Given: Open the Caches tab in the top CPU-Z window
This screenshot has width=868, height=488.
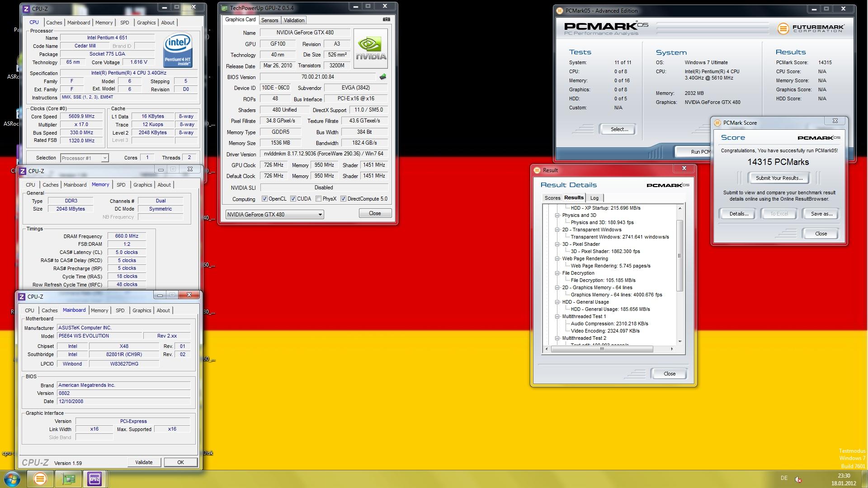Looking at the screenshot, I should click(x=54, y=23).
